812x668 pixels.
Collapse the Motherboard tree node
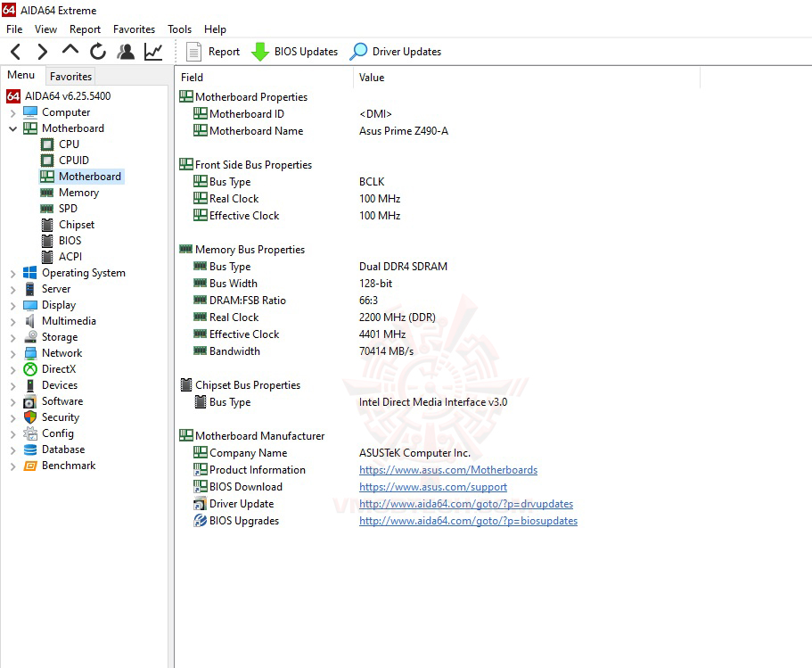pyautogui.click(x=13, y=128)
